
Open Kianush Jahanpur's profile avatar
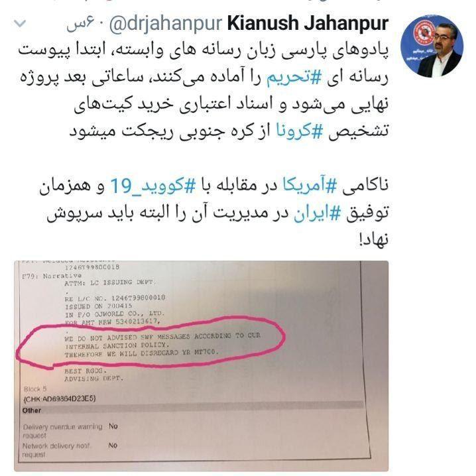point(432,46)
